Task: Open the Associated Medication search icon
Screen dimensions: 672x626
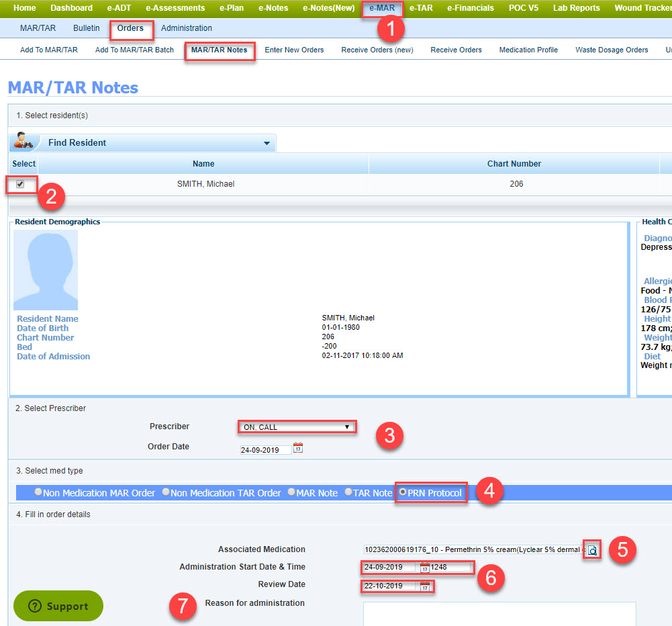Action: pos(592,550)
